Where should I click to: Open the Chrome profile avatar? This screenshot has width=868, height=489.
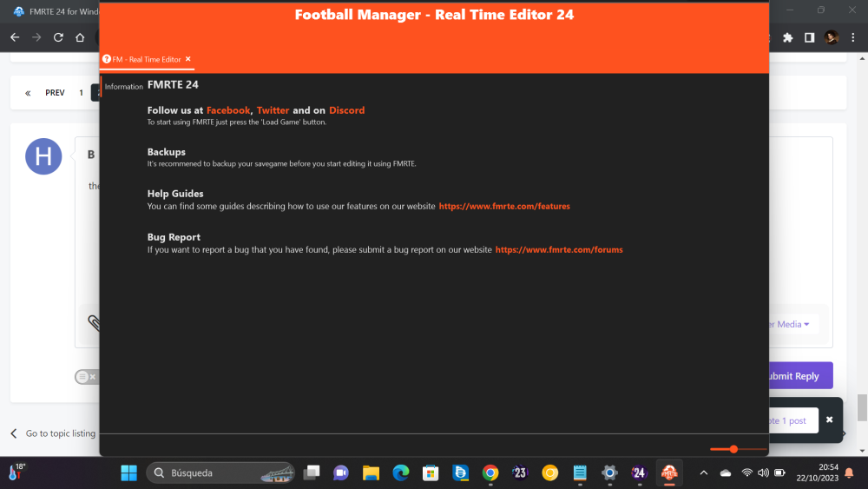[x=831, y=37]
